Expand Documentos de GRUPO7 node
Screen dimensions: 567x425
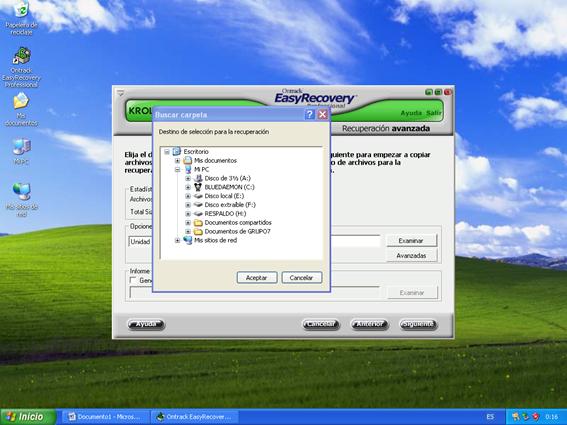point(188,231)
